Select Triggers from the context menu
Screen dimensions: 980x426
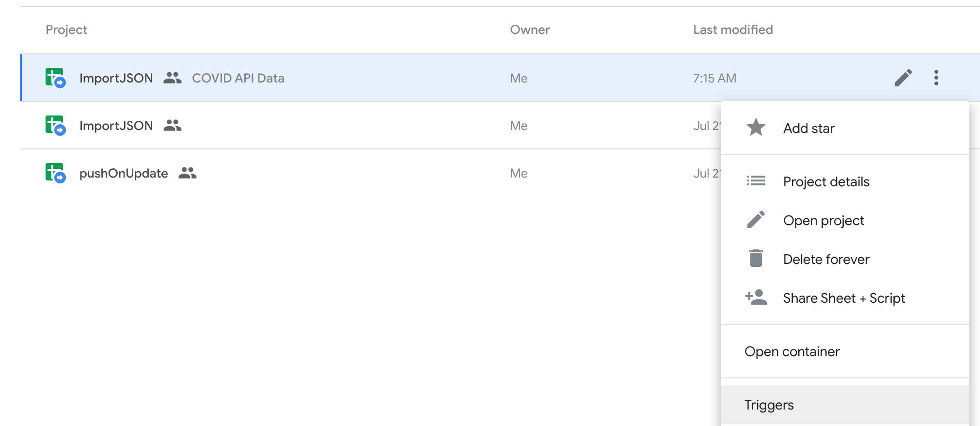[769, 405]
